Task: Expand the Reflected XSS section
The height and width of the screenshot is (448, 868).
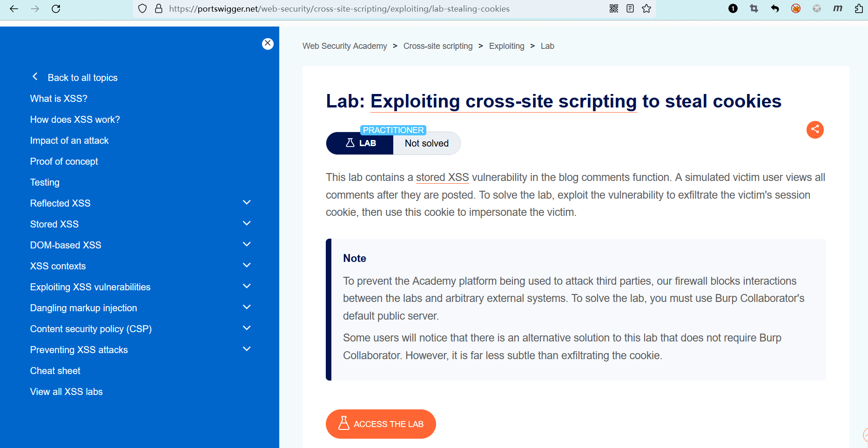Action: (247, 203)
